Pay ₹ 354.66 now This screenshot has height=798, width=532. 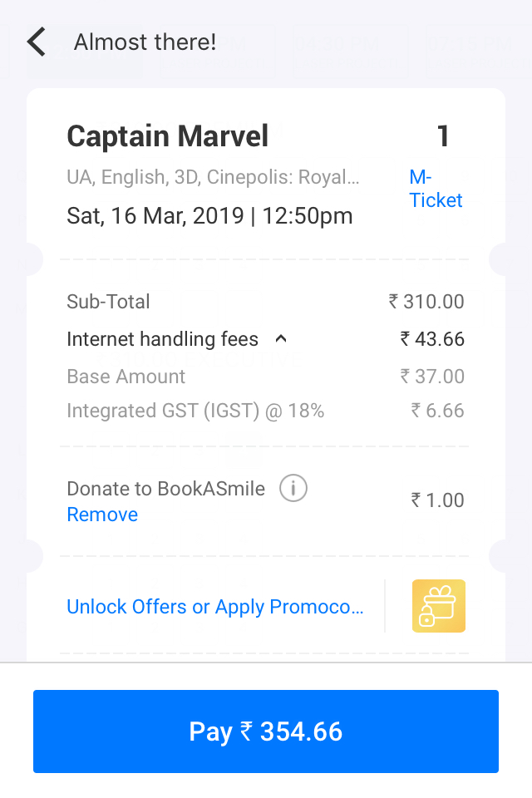coord(266,731)
